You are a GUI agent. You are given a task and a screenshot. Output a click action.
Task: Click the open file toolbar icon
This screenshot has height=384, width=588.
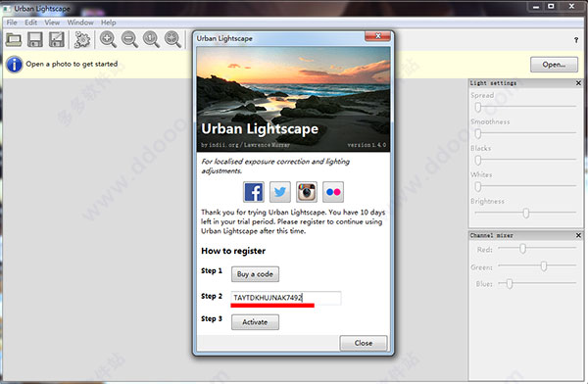coord(14,39)
